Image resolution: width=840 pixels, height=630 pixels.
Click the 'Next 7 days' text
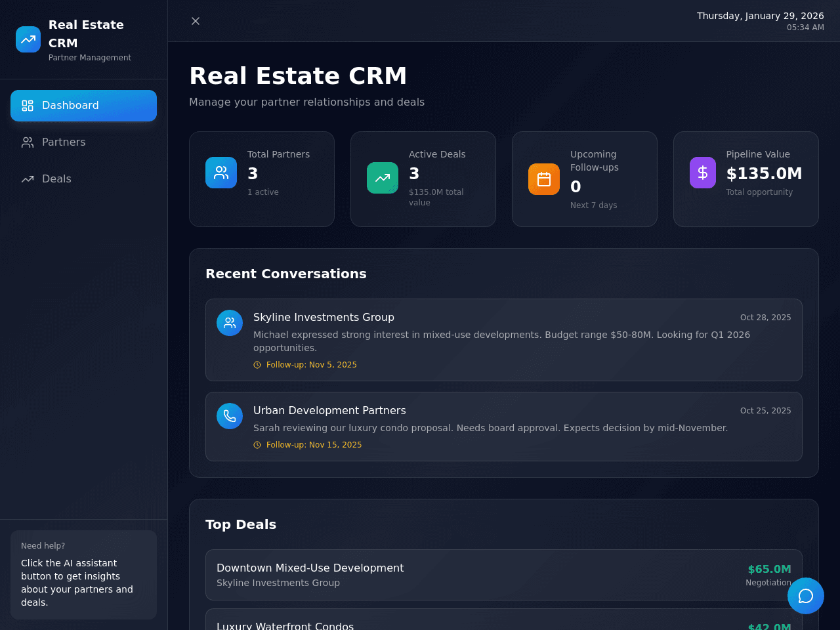pos(594,205)
